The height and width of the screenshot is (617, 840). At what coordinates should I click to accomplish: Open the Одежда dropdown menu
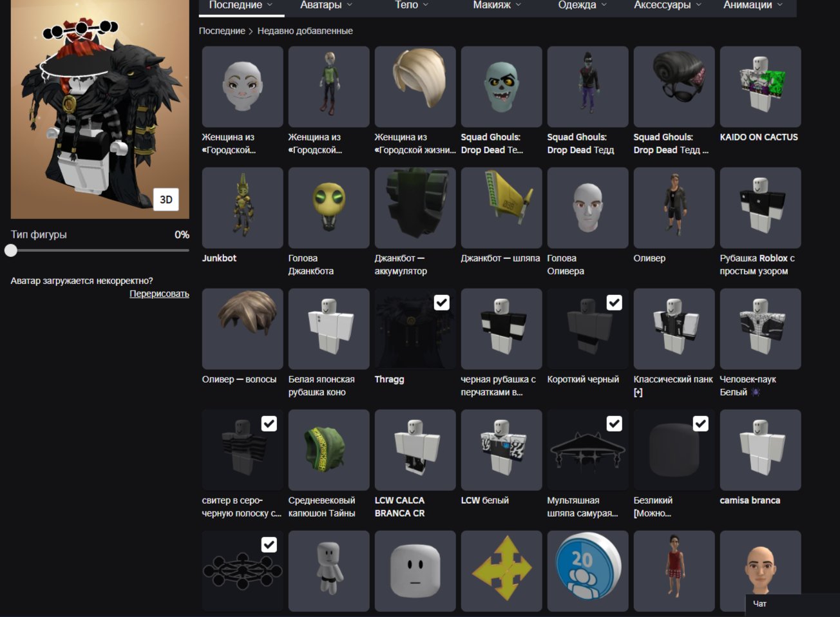tap(582, 5)
